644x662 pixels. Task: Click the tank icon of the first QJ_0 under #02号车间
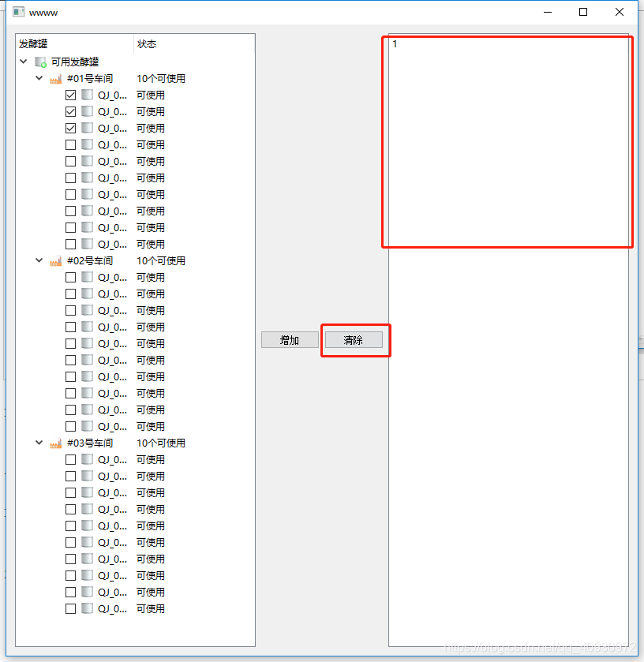click(86, 277)
